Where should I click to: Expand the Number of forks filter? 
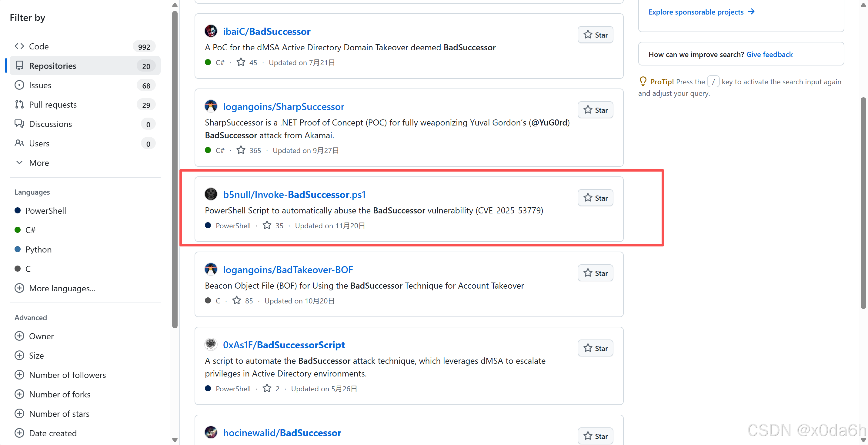click(60, 394)
